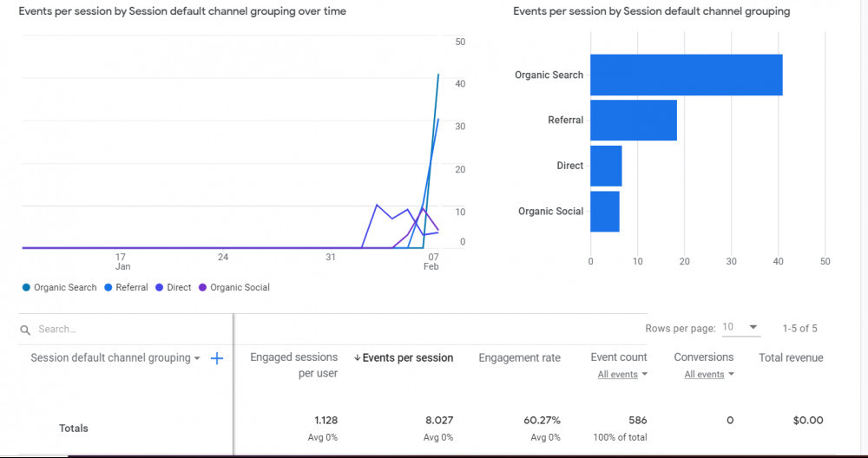Click the Direct legend dot
This screenshot has height=458, width=868.
pos(160,287)
